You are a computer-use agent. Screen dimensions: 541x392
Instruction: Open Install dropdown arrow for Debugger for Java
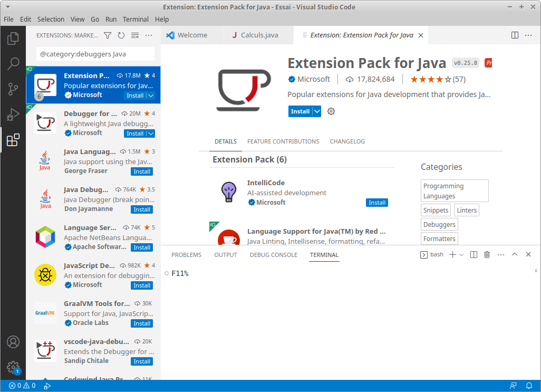[151, 133]
